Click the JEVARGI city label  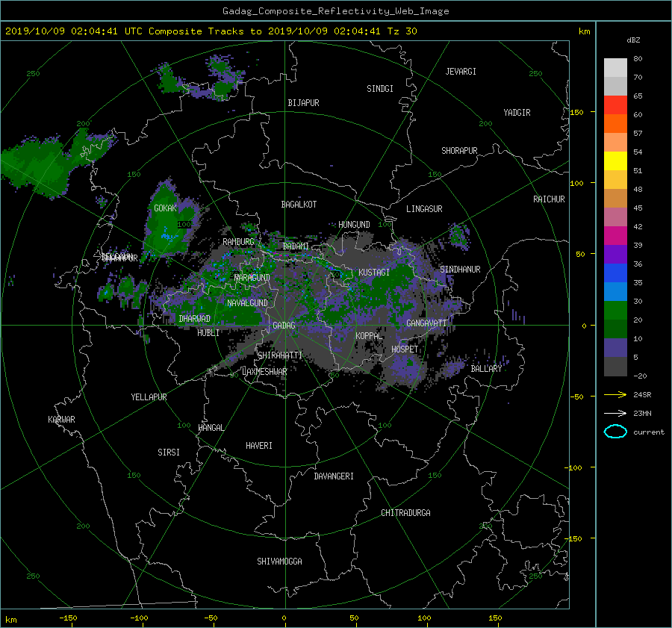pyautogui.click(x=461, y=72)
